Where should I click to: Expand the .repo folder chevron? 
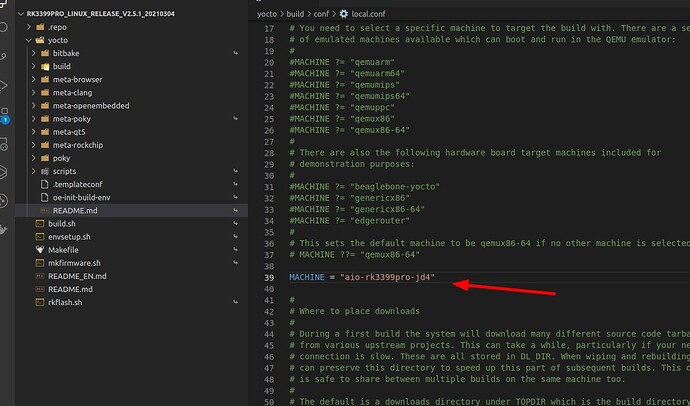point(29,27)
